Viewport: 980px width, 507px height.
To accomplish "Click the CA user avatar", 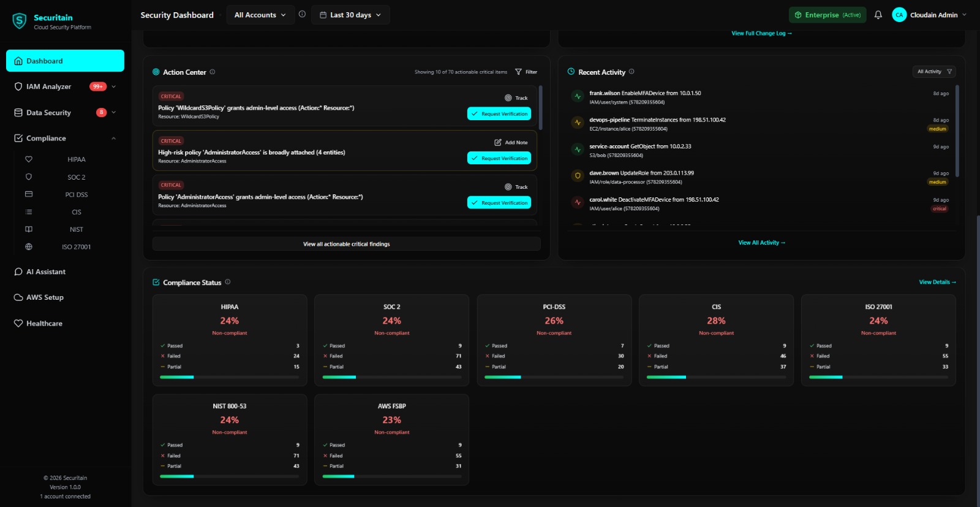I will 899,15.
